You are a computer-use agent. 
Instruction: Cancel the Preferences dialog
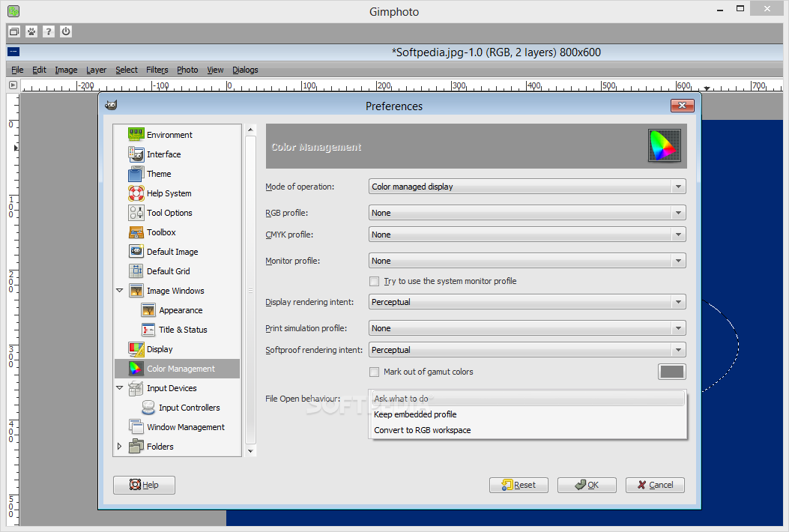[x=655, y=485]
